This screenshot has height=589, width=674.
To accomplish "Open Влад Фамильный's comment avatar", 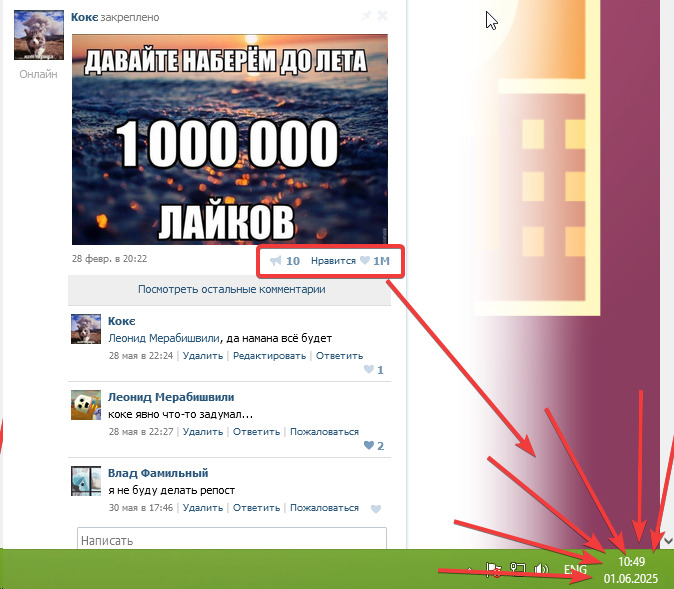I will pos(86,481).
